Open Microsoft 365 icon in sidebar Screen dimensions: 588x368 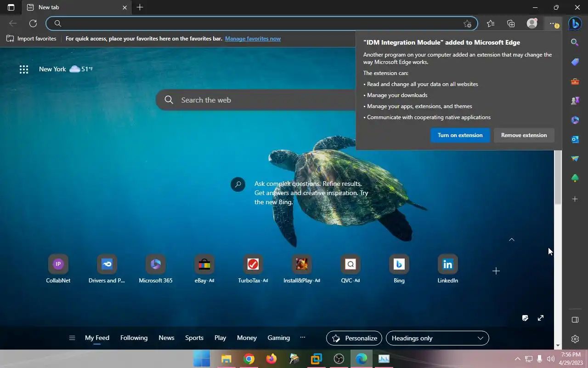click(575, 120)
